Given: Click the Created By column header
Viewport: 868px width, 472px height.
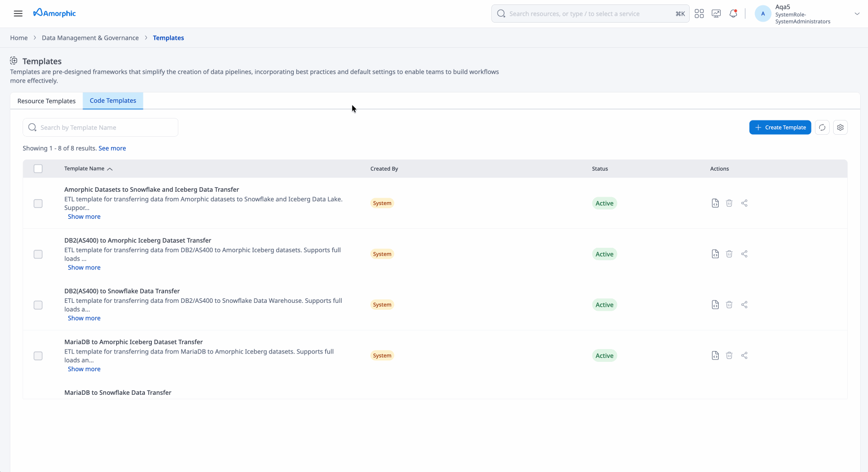Looking at the screenshot, I should (384, 169).
